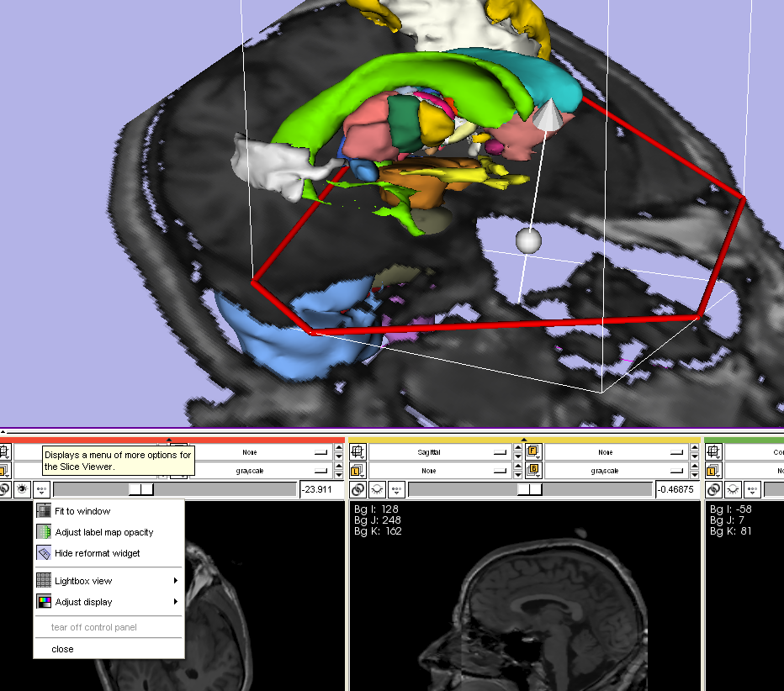784x691 pixels.
Task: Click yellow viewer label layer icon
Action: [x=358, y=471]
